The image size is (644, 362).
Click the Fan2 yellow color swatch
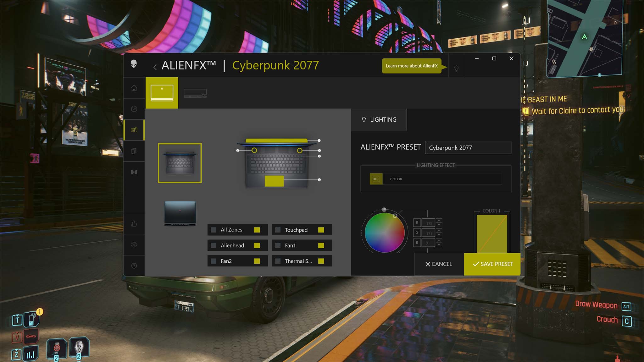click(x=257, y=261)
